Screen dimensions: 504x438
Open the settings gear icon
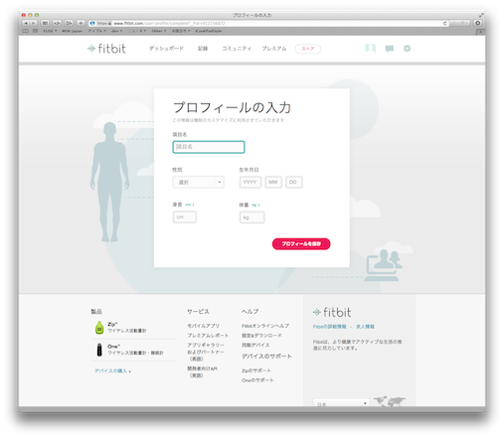pyautogui.click(x=407, y=49)
